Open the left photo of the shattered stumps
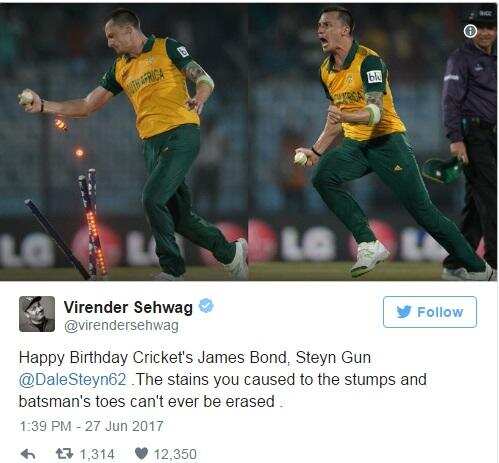Viewport: 499px width, 463px height. (x=124, y=142)
